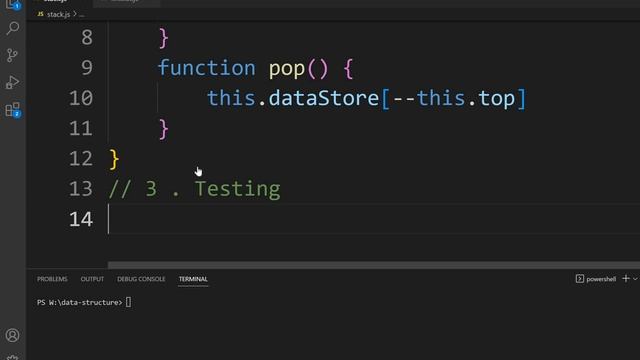The height and width of the screenshot is (360, 640).
Task: Click the '// 3 . Testing' comment
Action: (195, 189)
